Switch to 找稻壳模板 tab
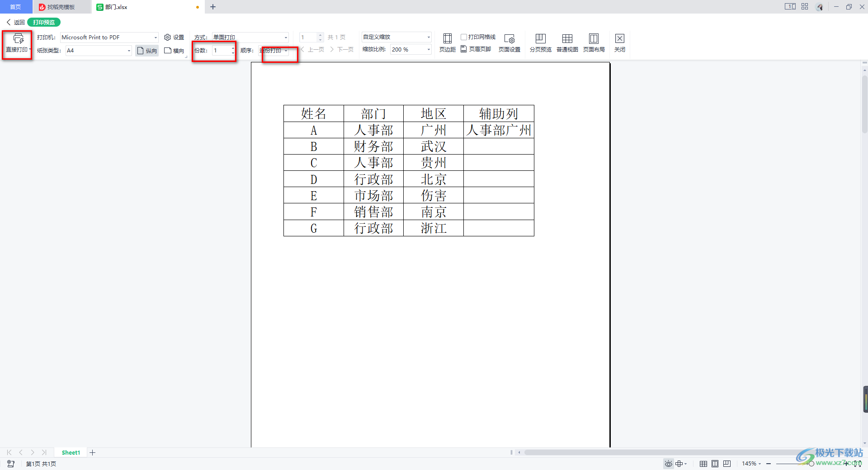This screenshot has height=470, width=868. tap(61, 7)
